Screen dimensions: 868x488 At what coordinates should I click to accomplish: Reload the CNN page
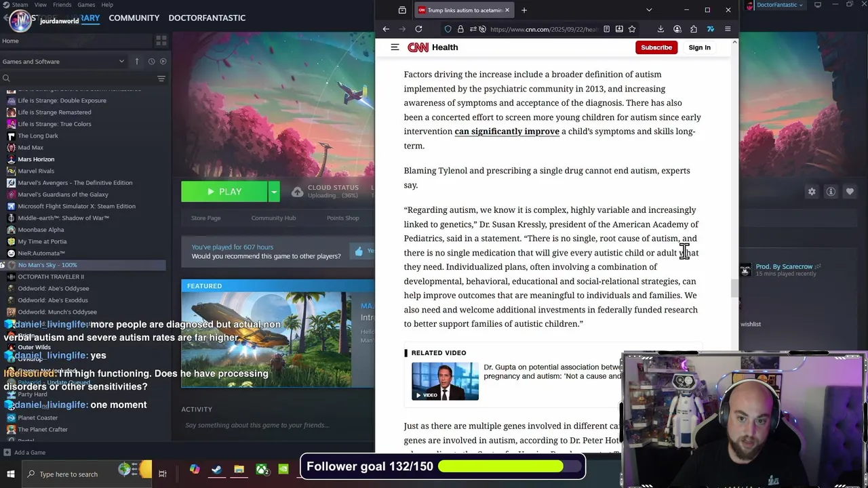coord(418,29)
